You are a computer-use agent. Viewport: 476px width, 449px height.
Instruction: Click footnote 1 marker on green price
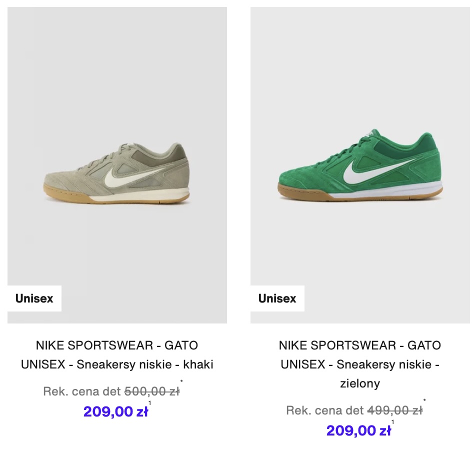pos(392,422)
